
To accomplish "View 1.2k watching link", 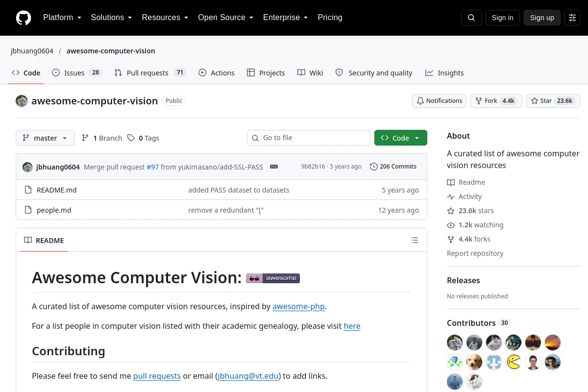I will (x=475, y=225).
